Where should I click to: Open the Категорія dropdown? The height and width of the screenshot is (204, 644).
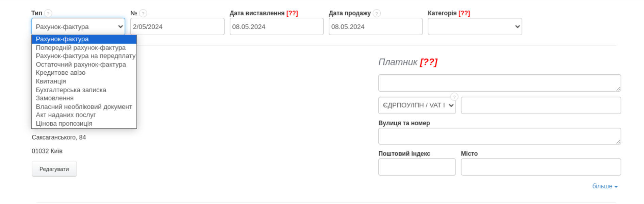(475, 27)
